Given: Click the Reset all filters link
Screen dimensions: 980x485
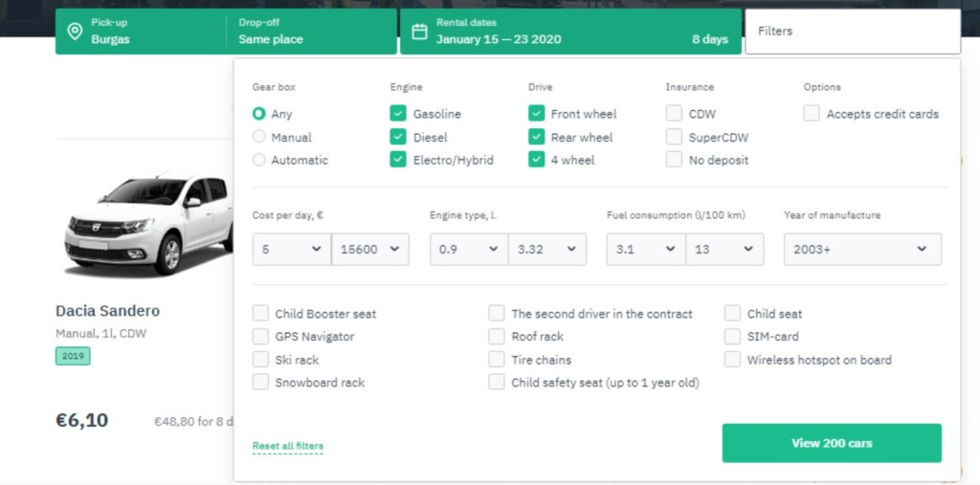Looking at the screenshot, I should tap(288, 446).
